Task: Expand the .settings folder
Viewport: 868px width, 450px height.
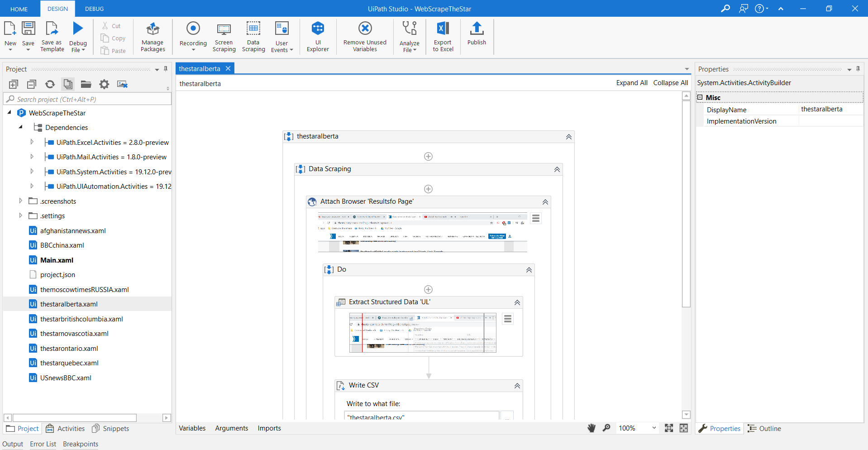Action: tap(20, 215)
